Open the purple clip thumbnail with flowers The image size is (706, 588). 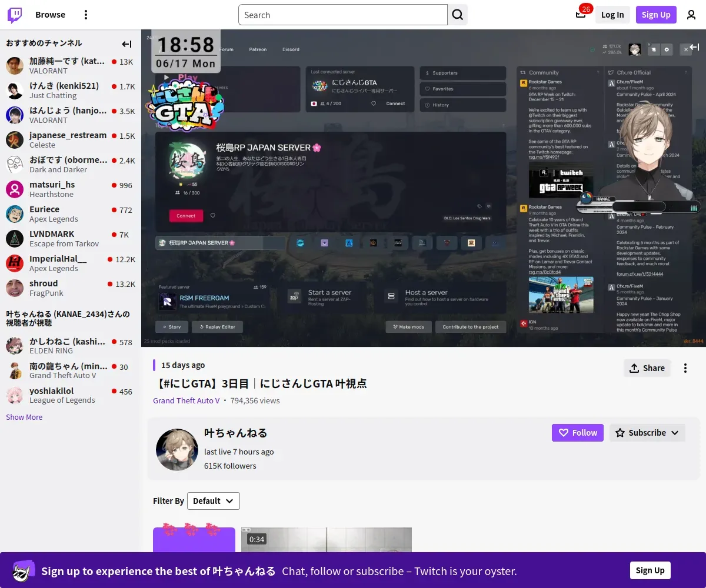[194, 540]
